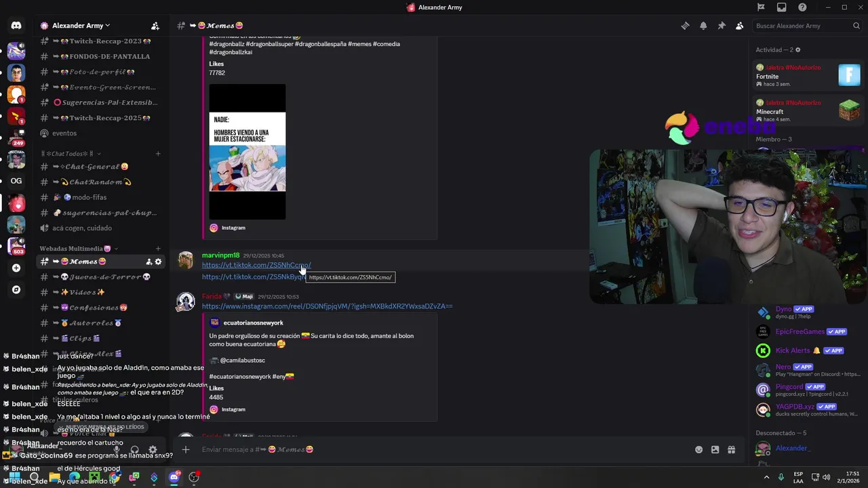The width and height of the screenshot is (868, 488).
Task: Open Foto-de-perfil channel
Action: pyautogui.click(x=102, y=72)
